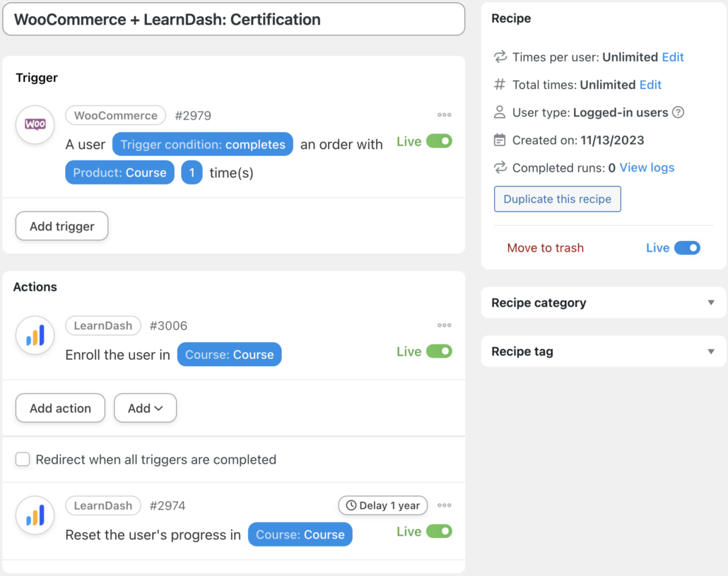Open the Add dropdown next to Add action
This screenshot has height=576, width=728.
(x=145, y=408)
